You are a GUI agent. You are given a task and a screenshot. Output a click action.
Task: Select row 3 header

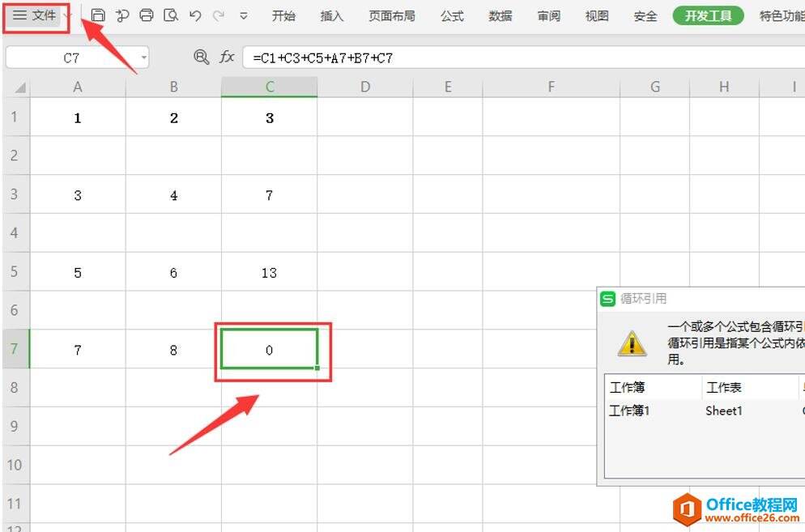coord(15,194)
